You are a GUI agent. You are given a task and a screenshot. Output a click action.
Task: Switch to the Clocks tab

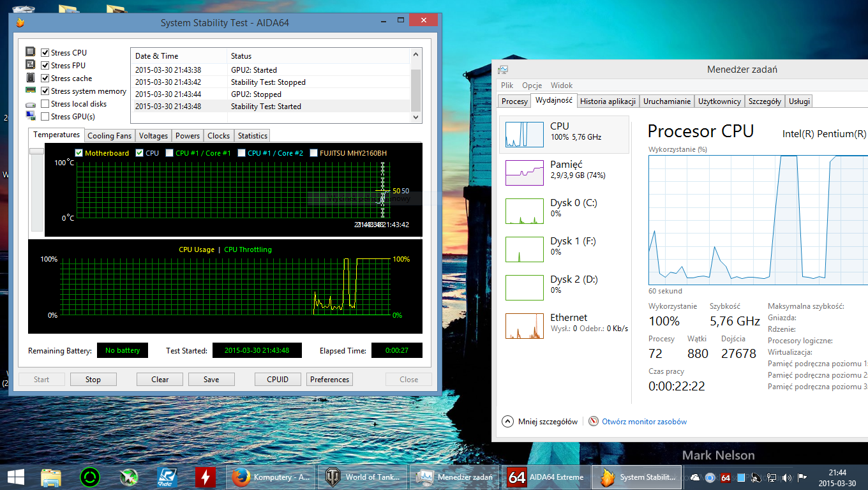[219, 136]
